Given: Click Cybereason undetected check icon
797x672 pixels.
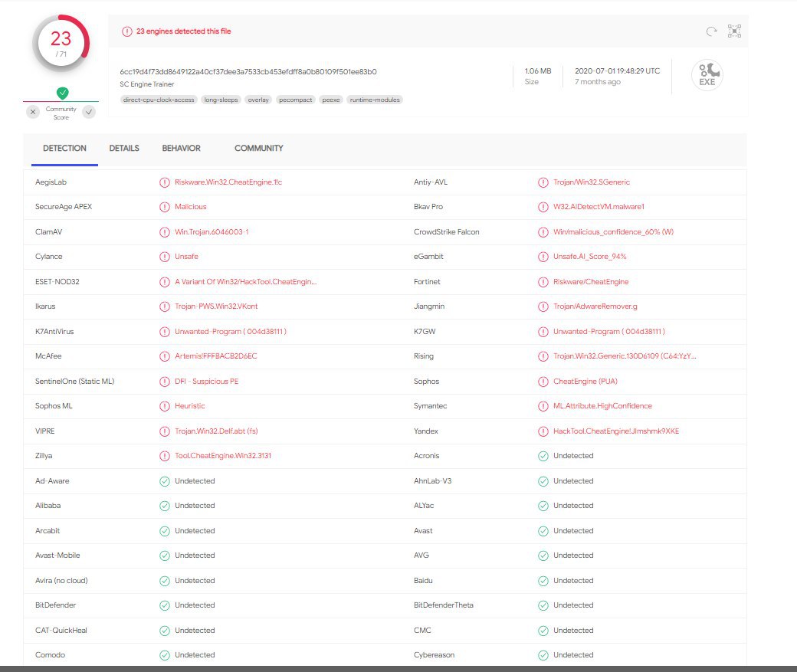Looking at the screenshot, I should tap(543, 655).
